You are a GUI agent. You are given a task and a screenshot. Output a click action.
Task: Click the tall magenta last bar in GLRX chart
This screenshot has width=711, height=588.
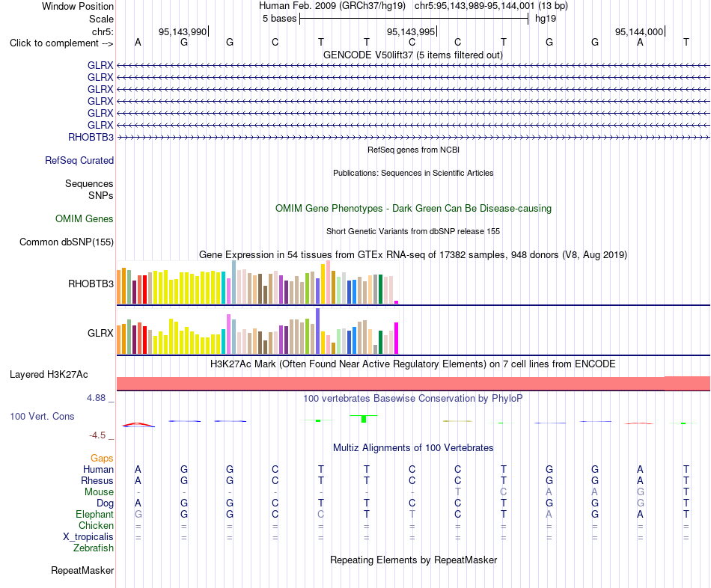click(397, 338)
